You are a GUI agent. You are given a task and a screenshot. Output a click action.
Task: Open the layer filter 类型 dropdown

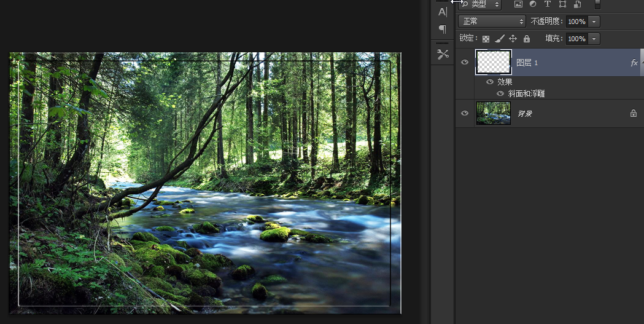480,4
